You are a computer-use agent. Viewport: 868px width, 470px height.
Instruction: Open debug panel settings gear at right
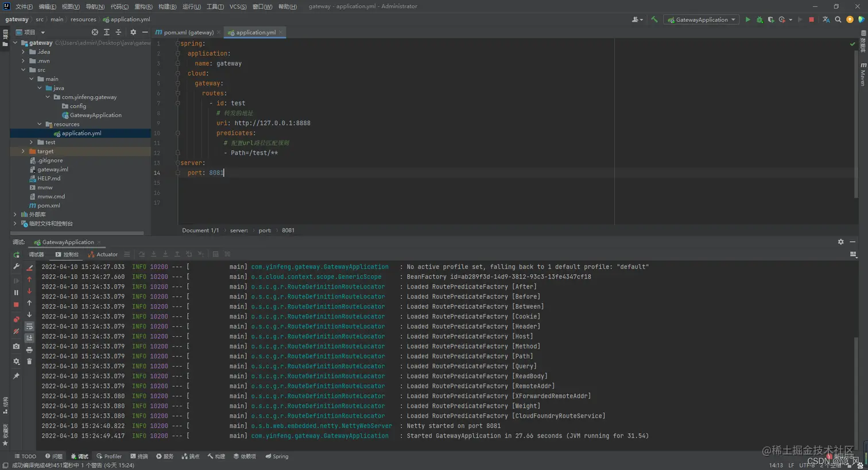pyautogui.click(x=841, y=242)
